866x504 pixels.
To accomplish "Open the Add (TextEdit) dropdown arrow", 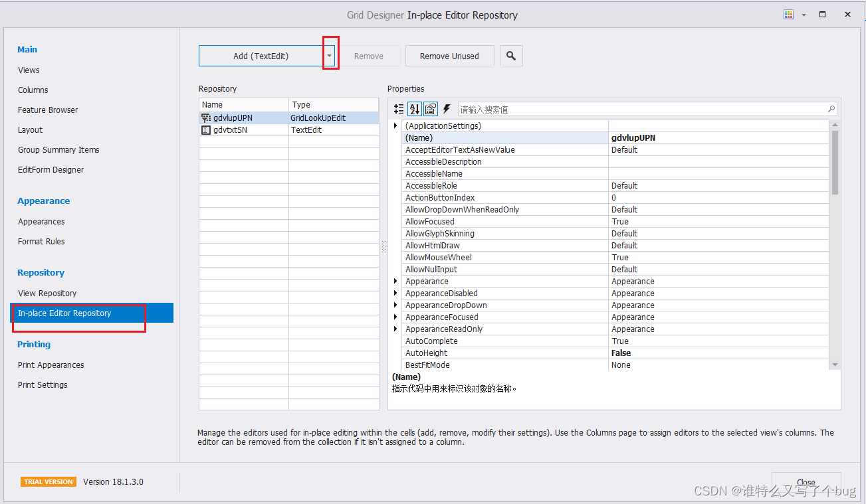I will tap(330, 56).
